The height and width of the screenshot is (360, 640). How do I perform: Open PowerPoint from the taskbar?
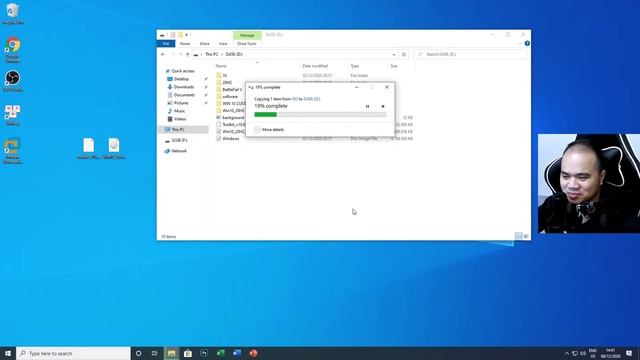coord(253,353)
